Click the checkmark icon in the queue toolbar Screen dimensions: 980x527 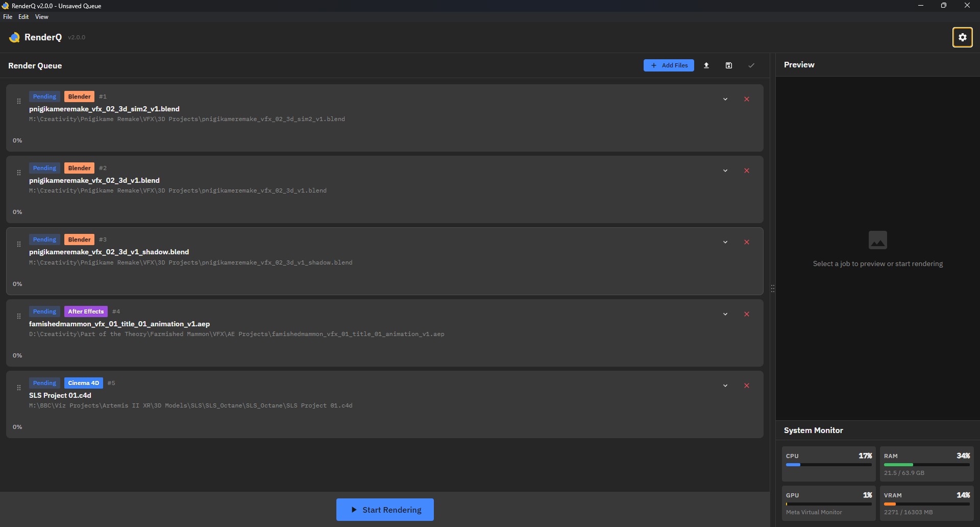[751, 65]
